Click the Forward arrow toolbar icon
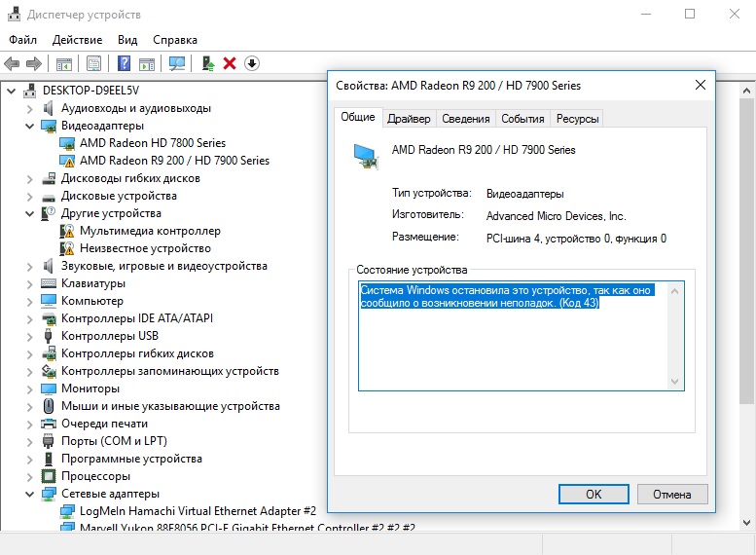Image resolution: width=756 pixels, height=555 pixels. click(34, 63)
